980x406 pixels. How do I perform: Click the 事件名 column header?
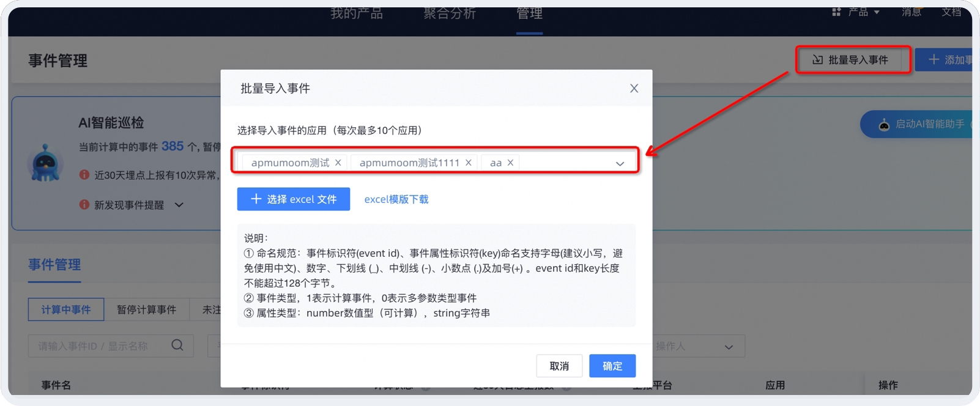(x=56, y=385)
